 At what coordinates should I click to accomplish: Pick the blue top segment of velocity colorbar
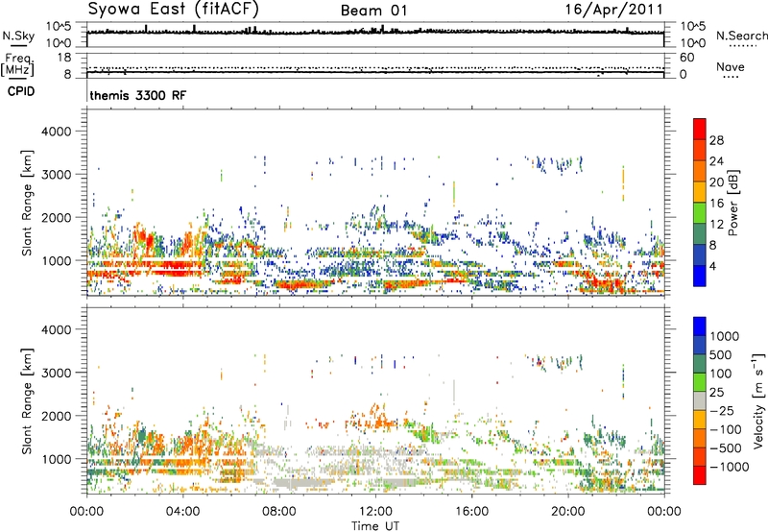click(700, 326)
